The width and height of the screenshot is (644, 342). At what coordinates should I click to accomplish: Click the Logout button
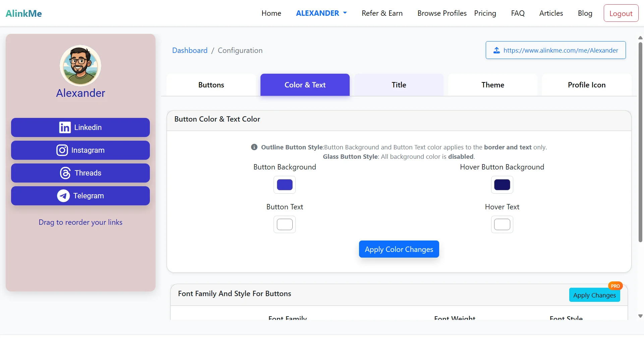point(621,13)
